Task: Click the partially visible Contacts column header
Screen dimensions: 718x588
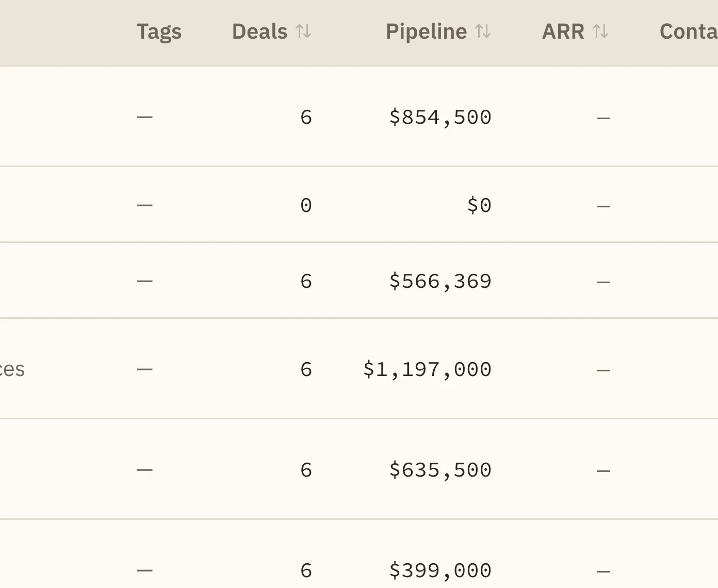Action: [689, 32]
